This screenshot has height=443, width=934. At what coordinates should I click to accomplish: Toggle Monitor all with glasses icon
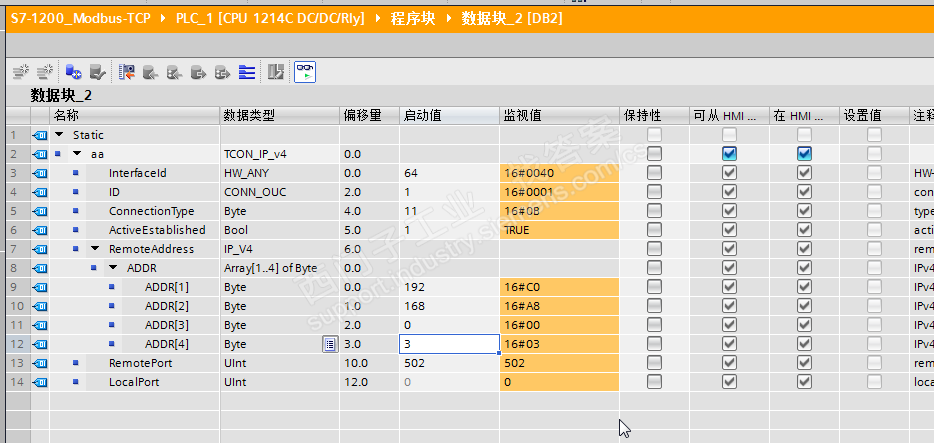[x=305, y=72]
